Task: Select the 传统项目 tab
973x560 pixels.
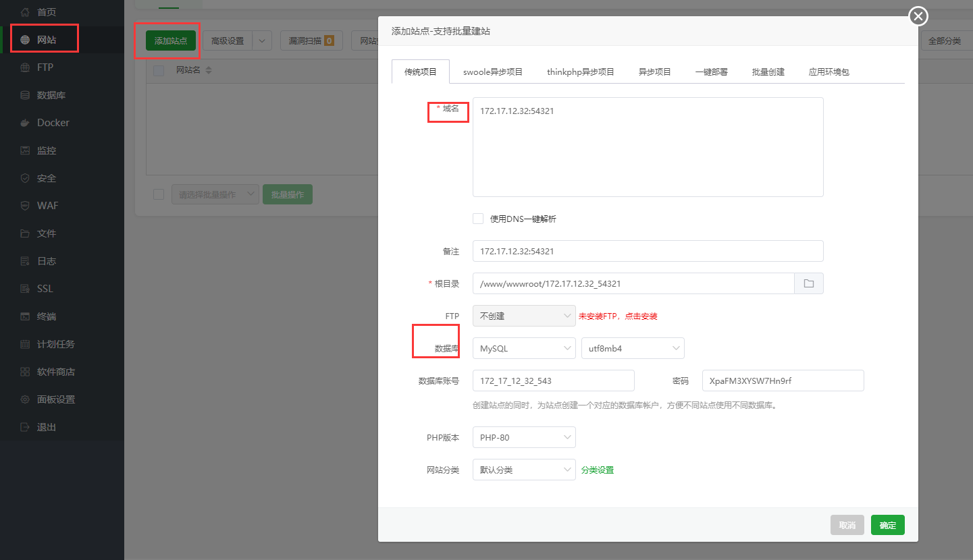Action: tap(421, 72)
